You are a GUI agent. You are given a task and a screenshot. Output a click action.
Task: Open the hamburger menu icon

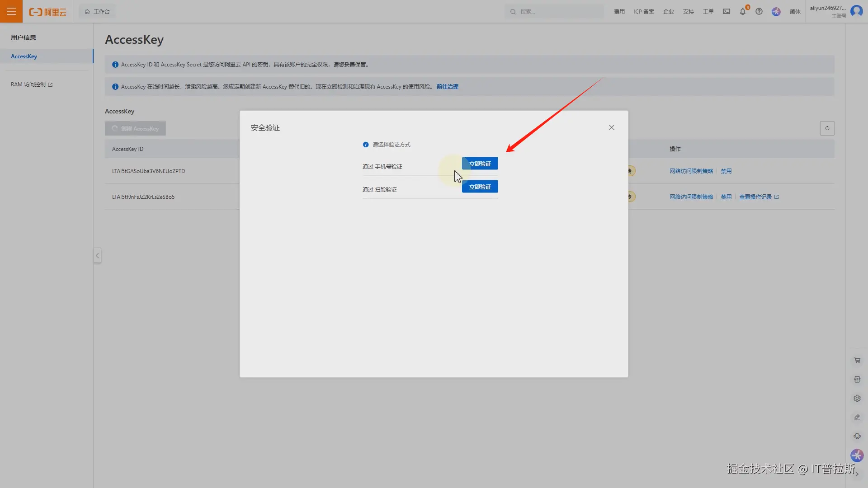[11, 11]
